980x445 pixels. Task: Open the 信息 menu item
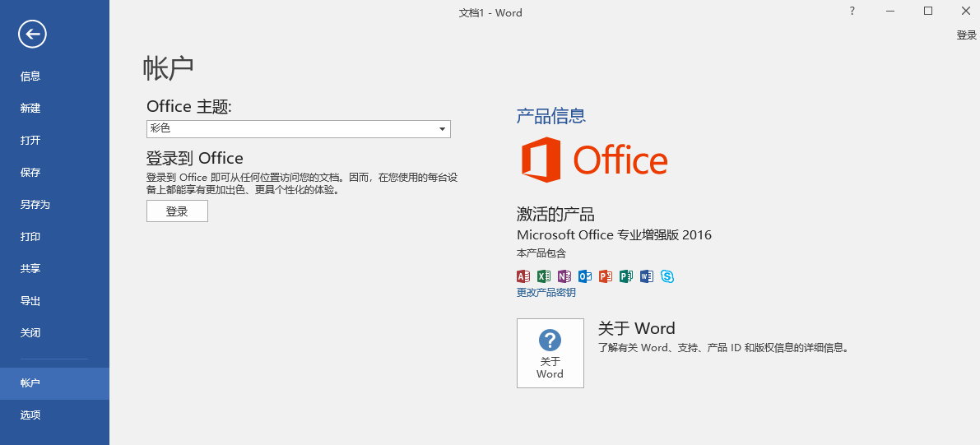[x=54, y=76]
